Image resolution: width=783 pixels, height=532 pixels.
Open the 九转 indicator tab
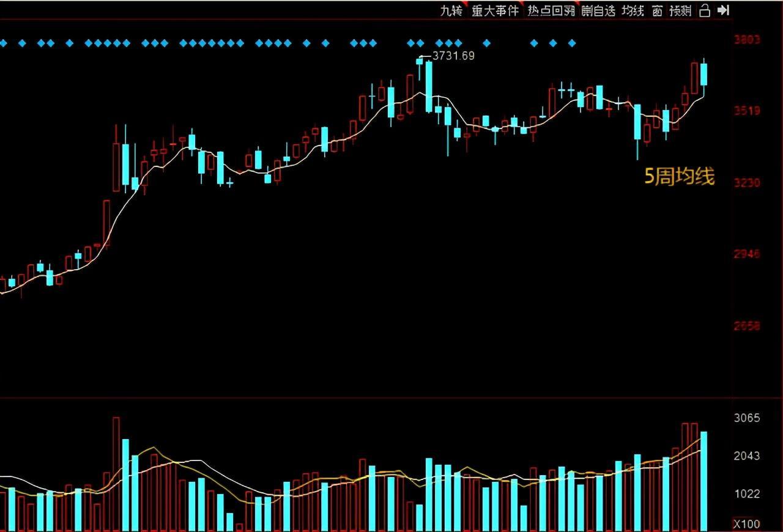pos(451,10)
